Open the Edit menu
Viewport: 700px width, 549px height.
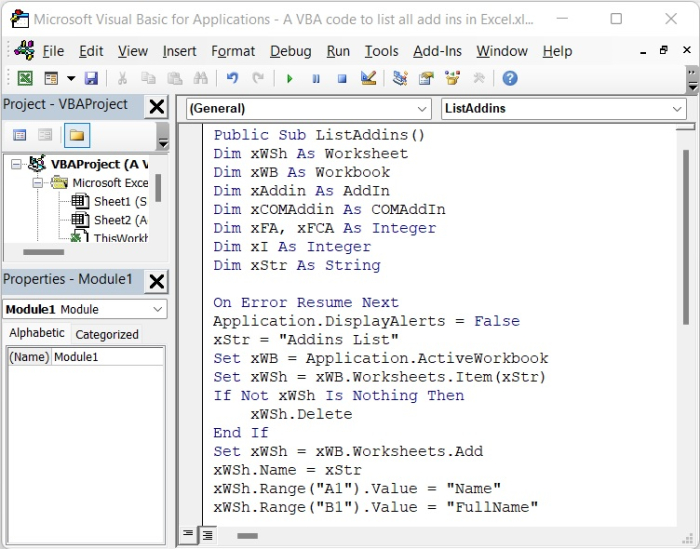(91, 51)
